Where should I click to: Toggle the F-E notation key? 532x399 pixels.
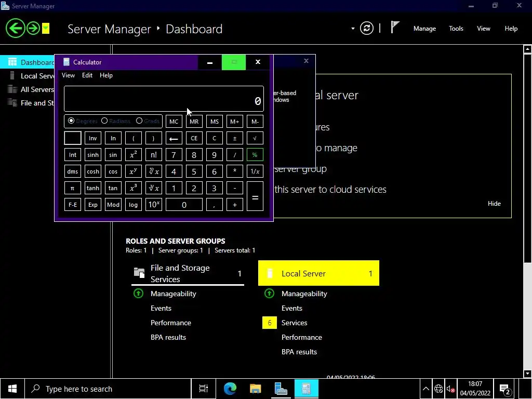pos(73,205)
